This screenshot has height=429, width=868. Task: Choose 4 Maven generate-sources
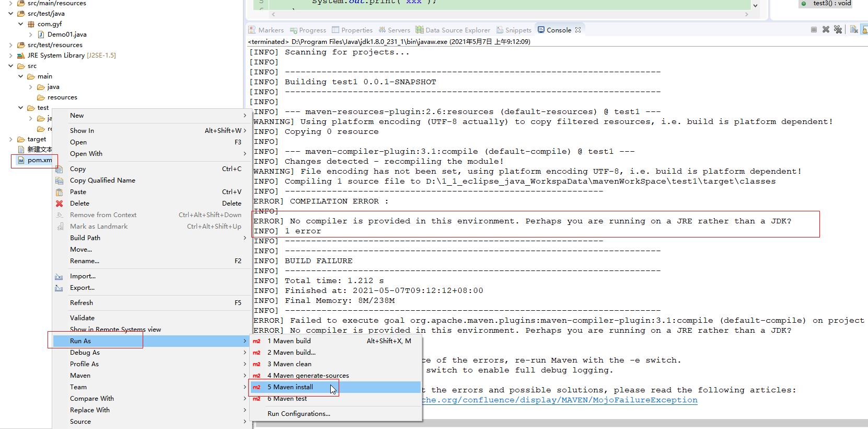click(x=336, y=376)
